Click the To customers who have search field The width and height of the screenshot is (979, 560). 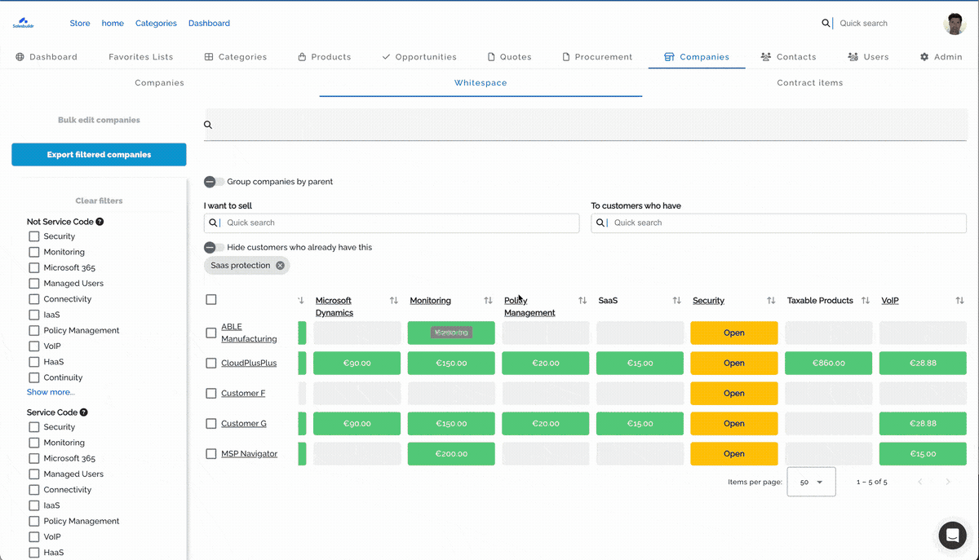pos(778,223)
